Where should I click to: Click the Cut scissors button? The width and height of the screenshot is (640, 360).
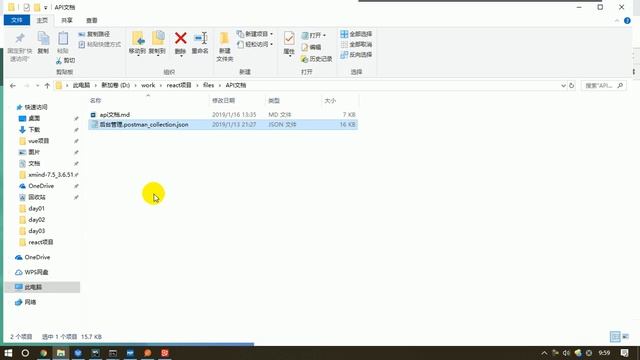65,60
